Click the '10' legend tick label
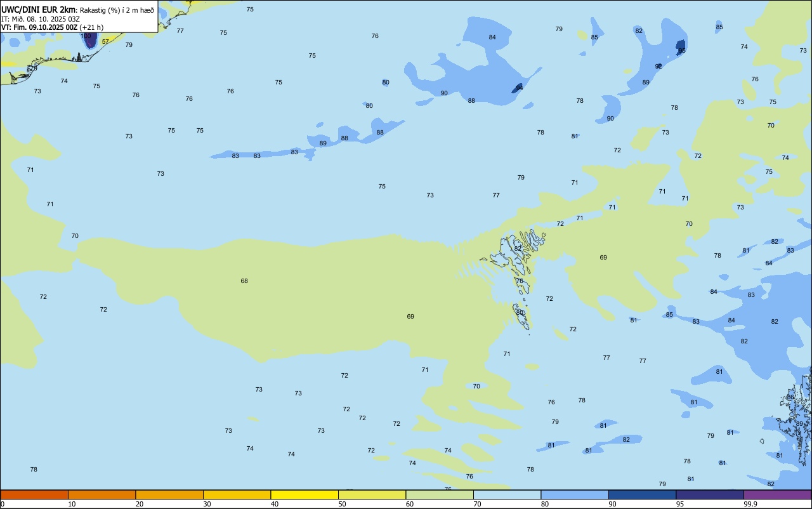Image resolution: width=812 pixels, height=509 pixels. point(72,504)
